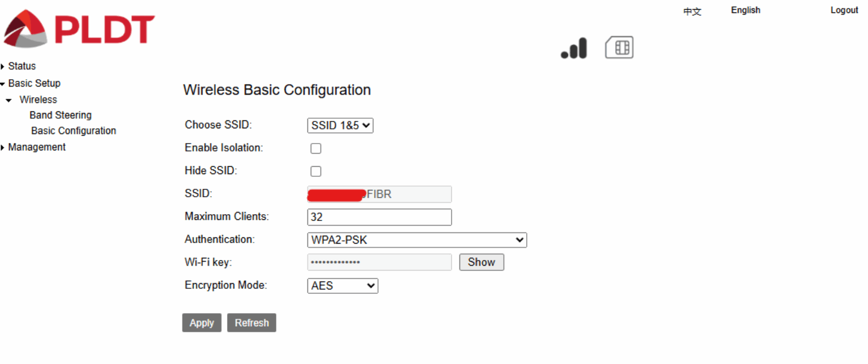Check the Hide SSID option
This screenshot has height=364, width=868.
(x=315, y=171)
